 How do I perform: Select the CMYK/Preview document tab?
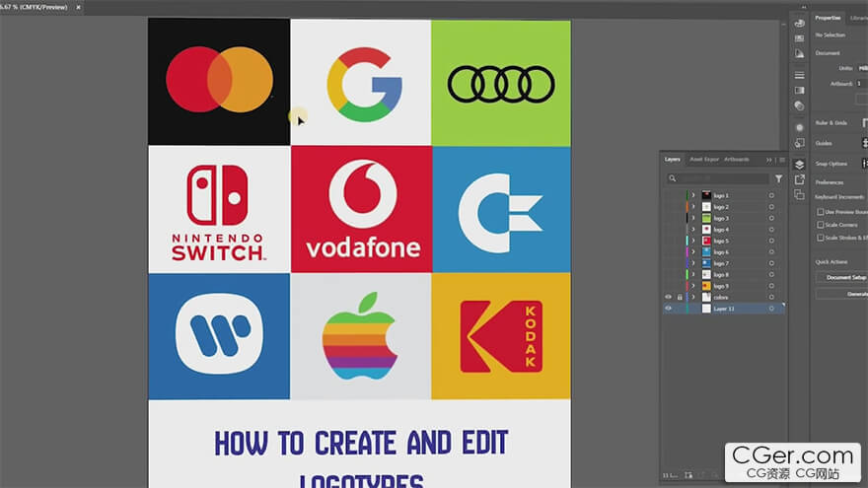coord(35,7)
